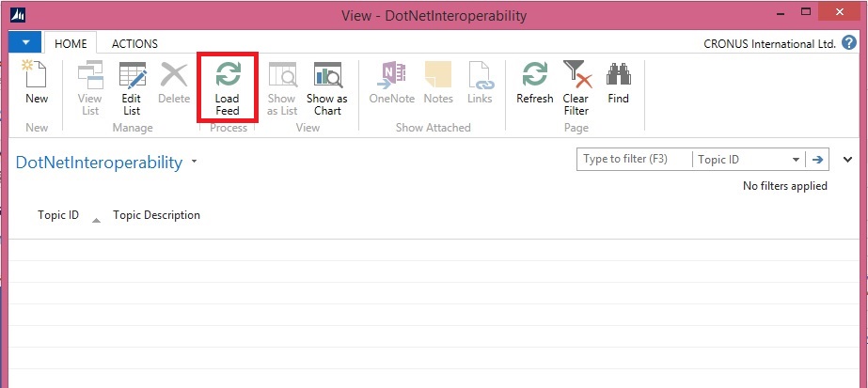Switch view with Show as Chart
Image resolution: width=868 pixels, height=388 pixels.
(327, 88)
